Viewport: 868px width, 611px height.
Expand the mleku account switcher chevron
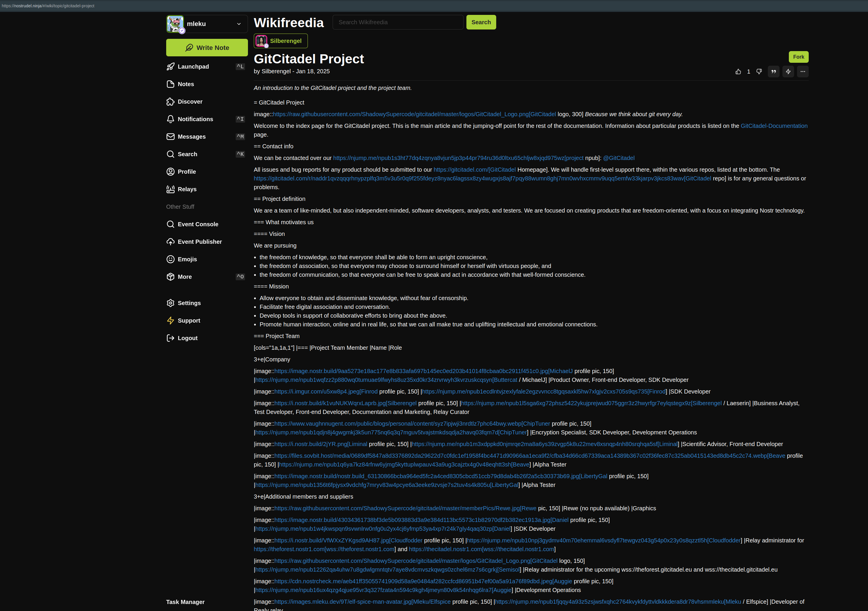point(239,24)
